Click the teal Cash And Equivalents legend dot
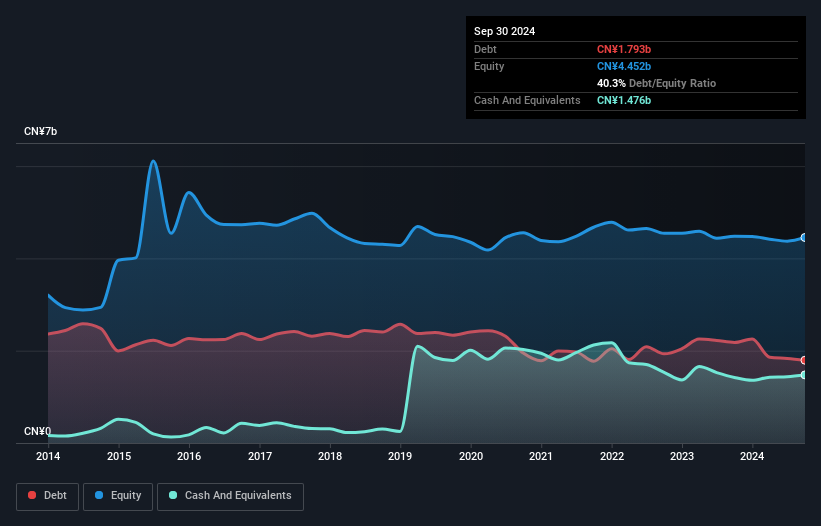 tap(173, 495)
